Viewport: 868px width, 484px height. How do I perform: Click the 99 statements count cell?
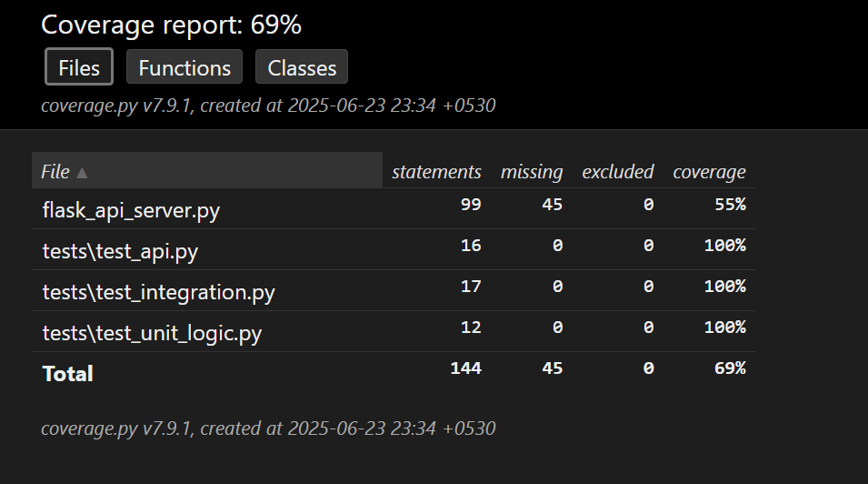click(470, 205)
